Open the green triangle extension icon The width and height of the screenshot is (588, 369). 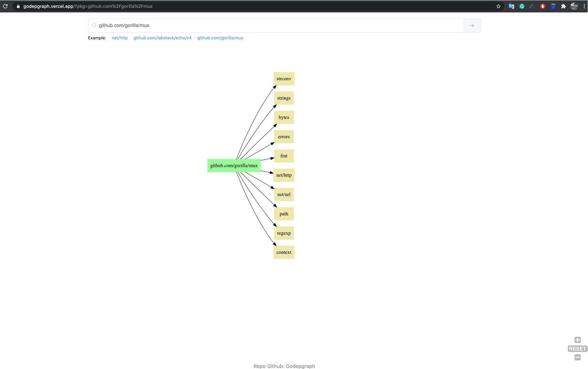[532, 6]
